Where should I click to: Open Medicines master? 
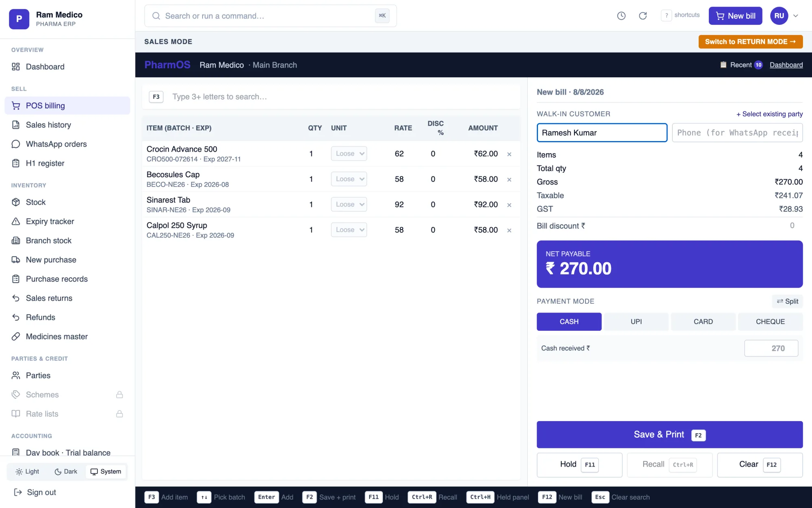click(67, 336)
